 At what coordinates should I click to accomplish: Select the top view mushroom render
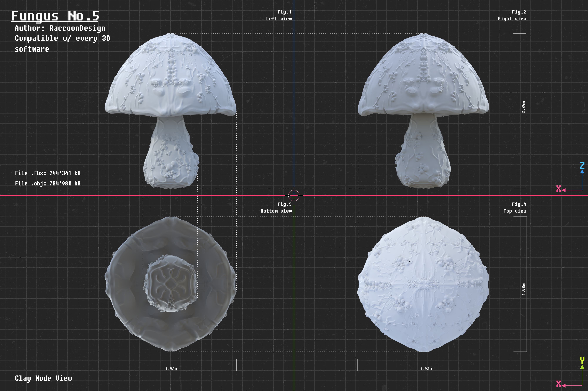click(423, 284)
